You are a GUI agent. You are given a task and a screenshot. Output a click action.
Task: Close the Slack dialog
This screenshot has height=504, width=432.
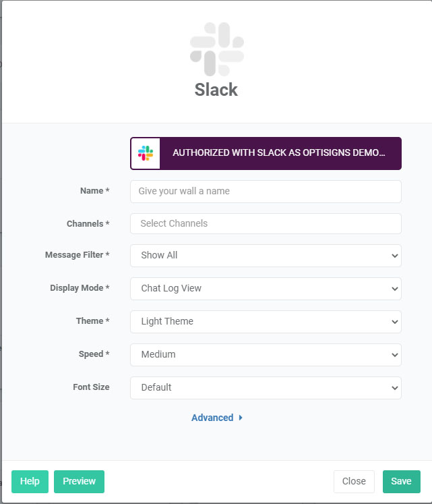coord(354,481)
